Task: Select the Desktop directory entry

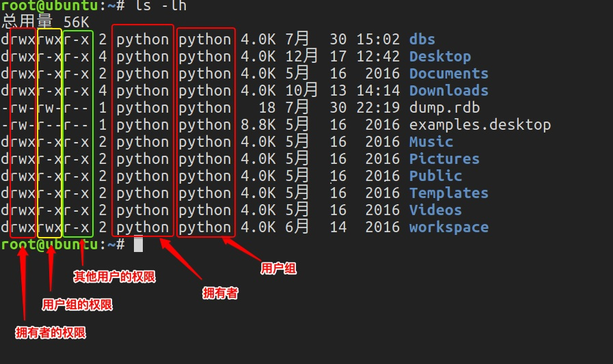Action: pyautogui.click(x=440, y=57)
